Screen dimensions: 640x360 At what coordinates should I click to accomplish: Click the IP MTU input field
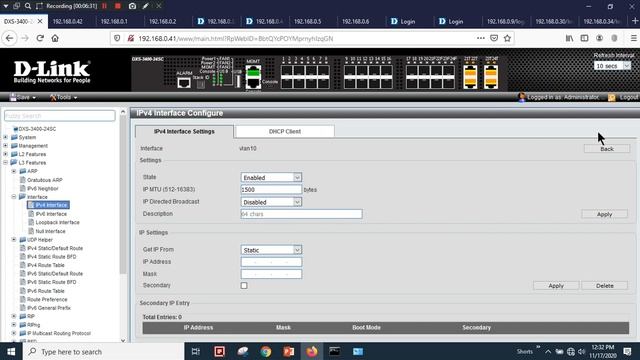tap(271, 189)
